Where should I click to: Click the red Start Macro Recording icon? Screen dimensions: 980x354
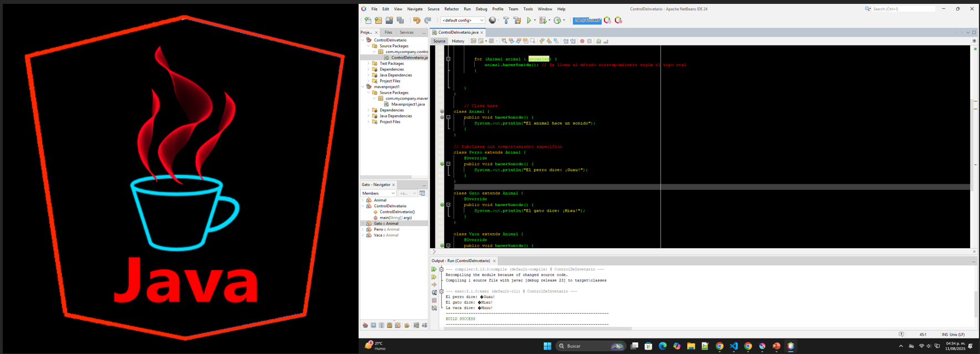[582, 41]
